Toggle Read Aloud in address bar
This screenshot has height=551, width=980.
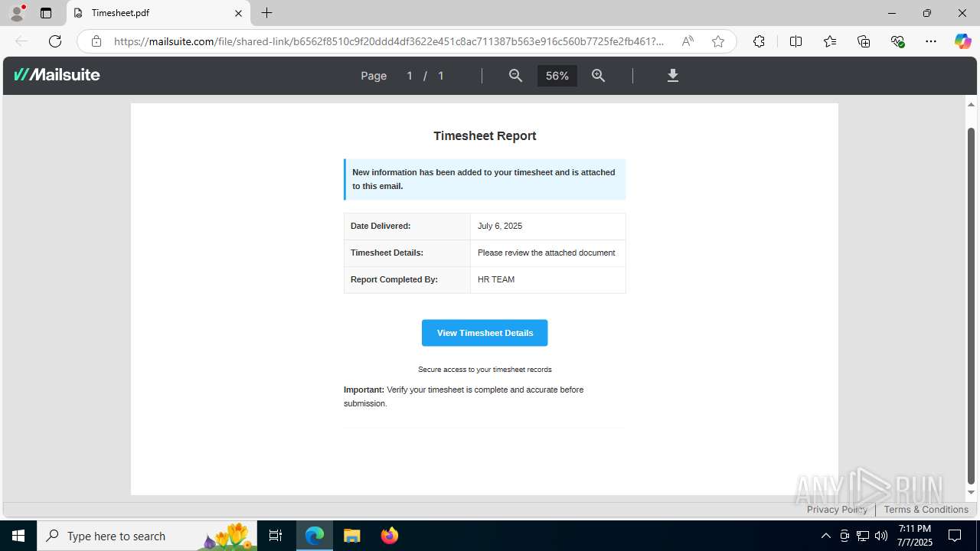(x=688, y=41)
